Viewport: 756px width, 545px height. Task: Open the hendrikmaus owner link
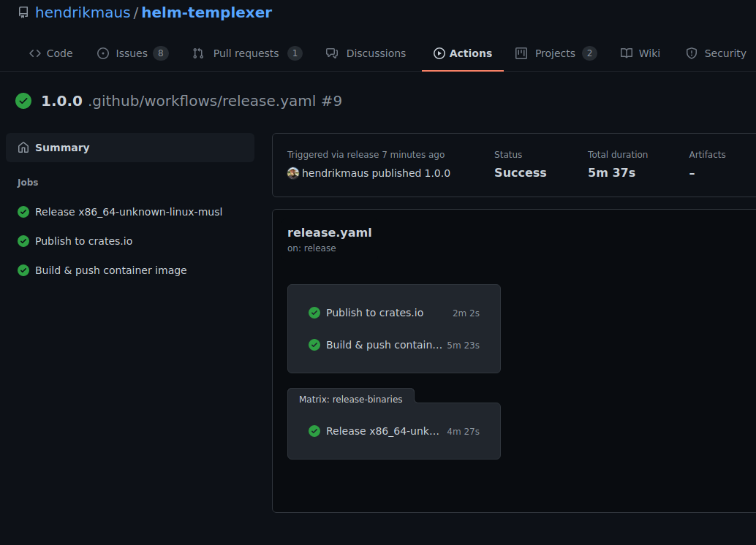tap(83, 12)
